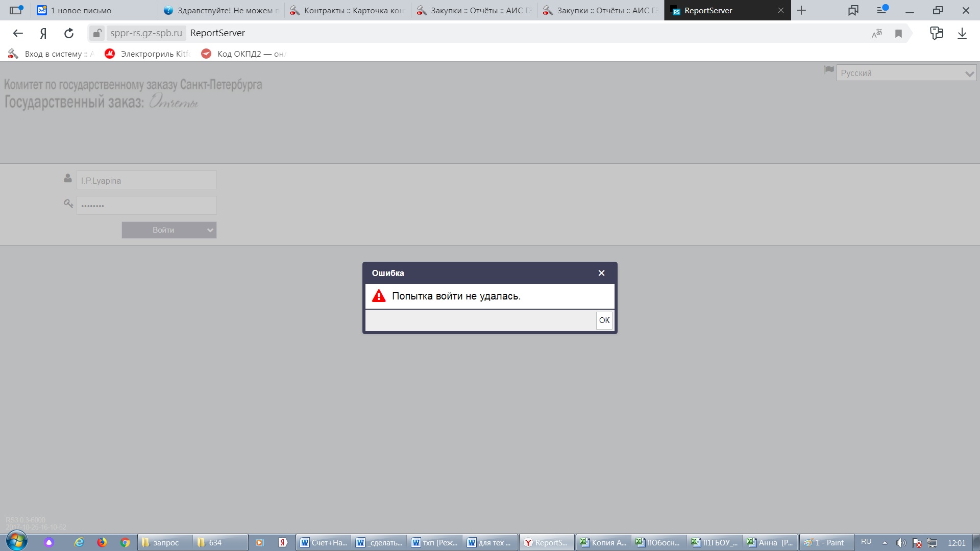The image size is (980, 551).
Task: Open a new tab with plus icon
Action: [x=801, y=10]
